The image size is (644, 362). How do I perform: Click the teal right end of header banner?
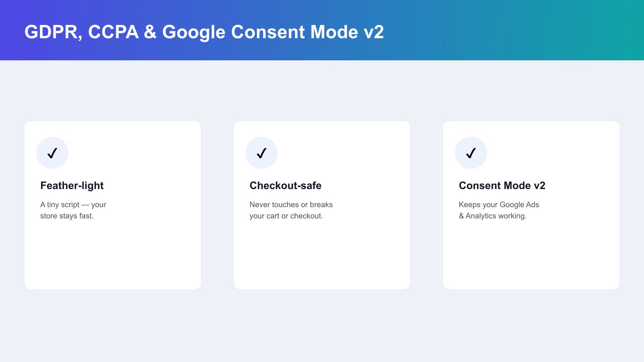604,30
